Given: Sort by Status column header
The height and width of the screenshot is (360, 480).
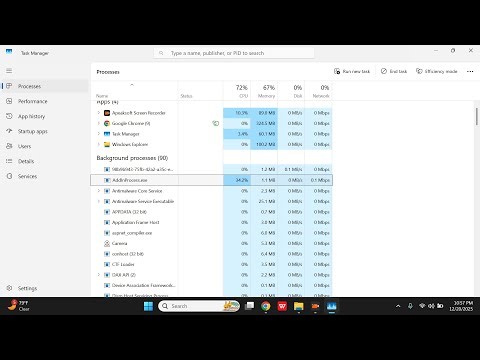Looking at the screenshot, I should click(200, 91).
